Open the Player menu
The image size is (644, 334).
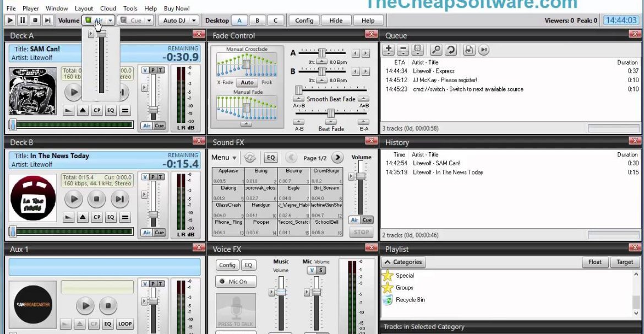coord(31,8)
